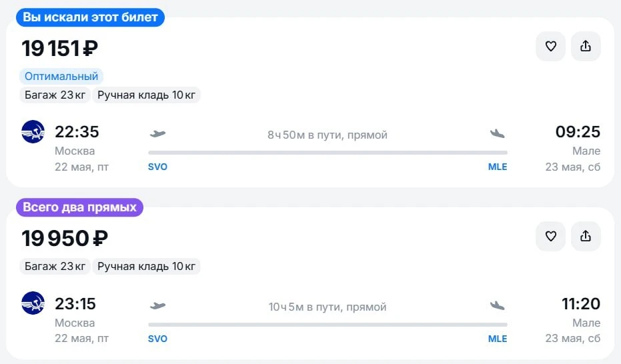Share the 19 151 ₽ ticket
The width and height of the screenshot is (621, 364).
pos(586,46)
